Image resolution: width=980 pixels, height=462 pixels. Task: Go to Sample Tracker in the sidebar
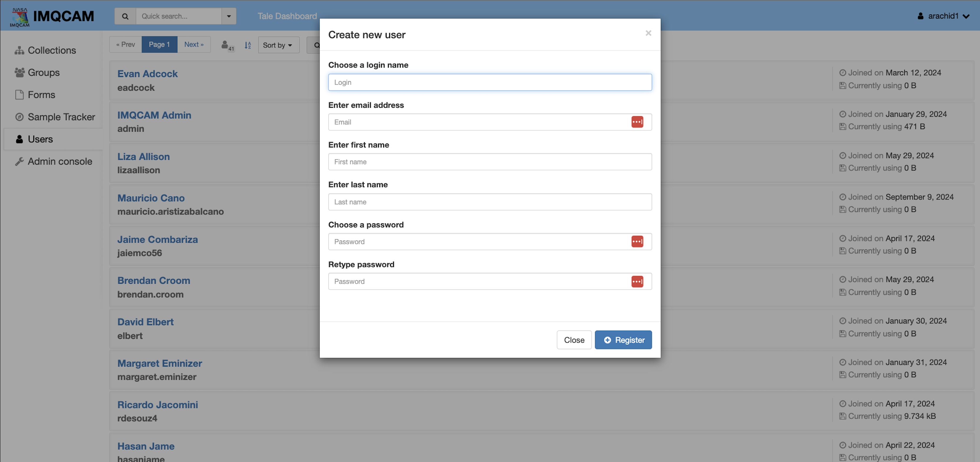61,117
